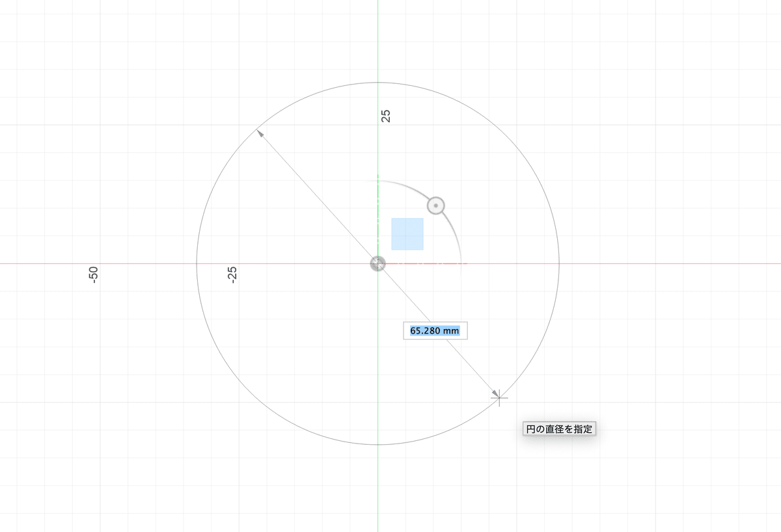This screenshot has width=781, height=532.
Task: Click the lower arrowhead of the diameter dimension
Action: 495,393
